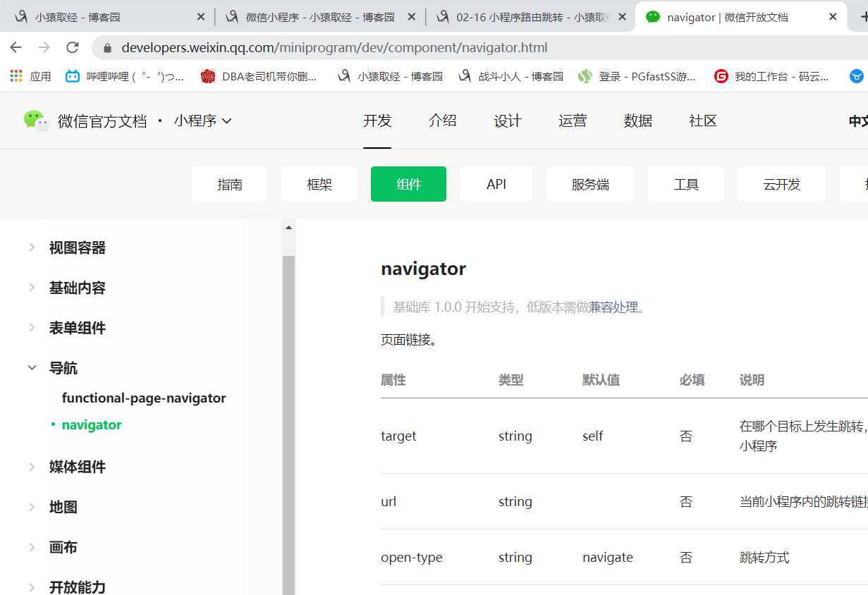This screenshot has height=595, width=868.
Task: Click the sidebar scrollbar up arrow
Action: (288, 227)
